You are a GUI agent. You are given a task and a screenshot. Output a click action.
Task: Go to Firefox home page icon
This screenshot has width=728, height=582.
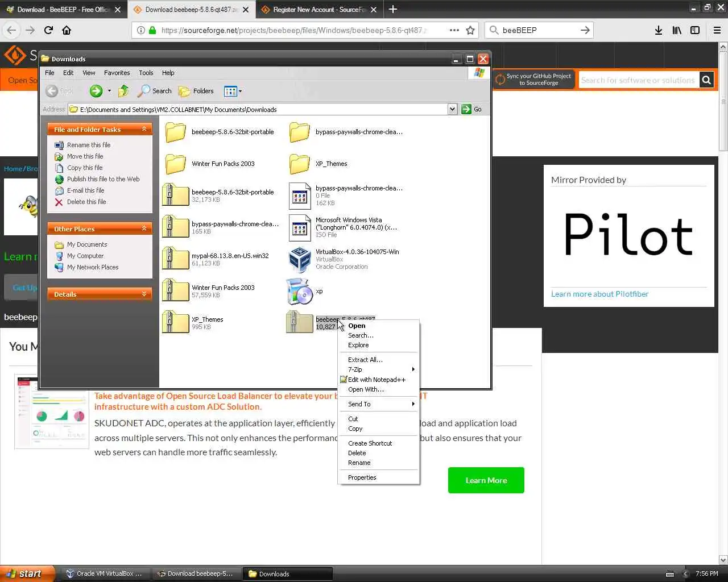[x=67, y=30]
